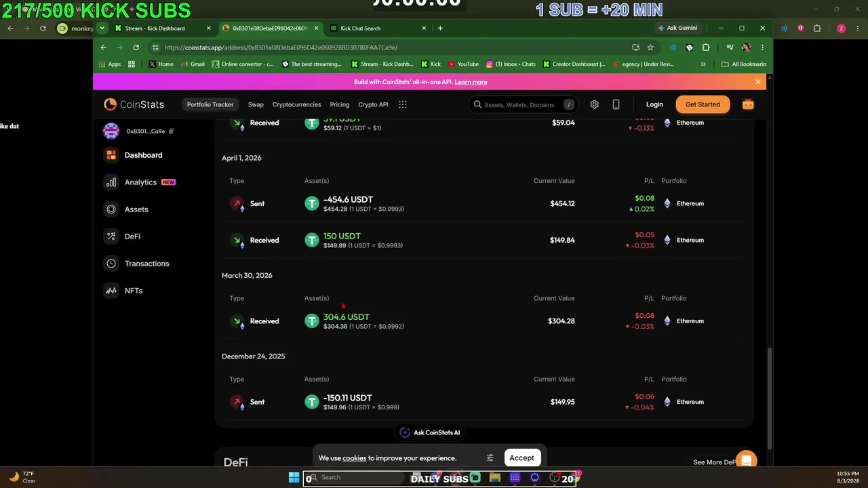Click the Login button

(654, 104)
